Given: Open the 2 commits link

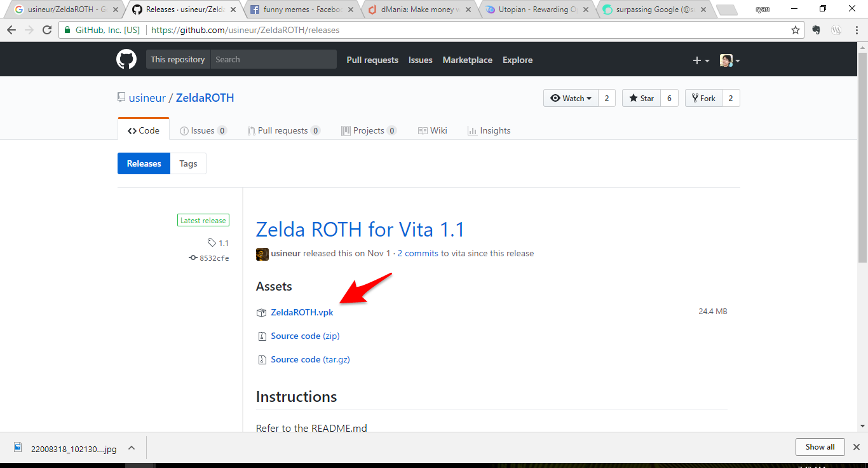Looking at the screenshot, I should coord(418,253).
